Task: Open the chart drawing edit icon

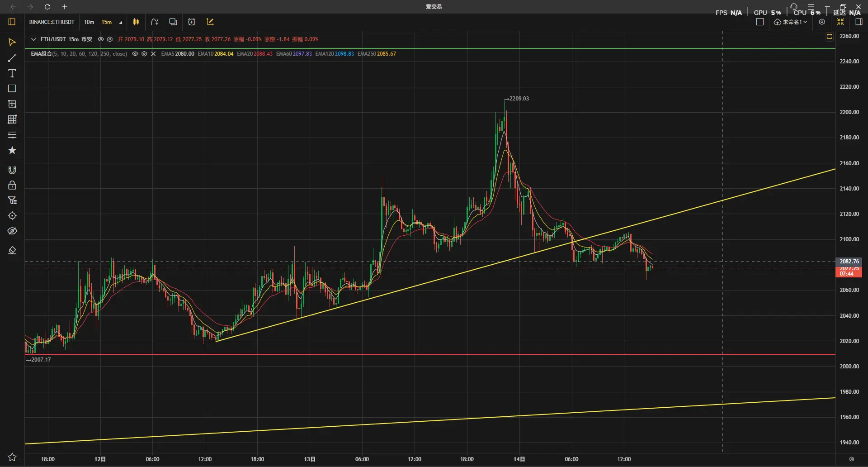Action: tap(210, 22)
